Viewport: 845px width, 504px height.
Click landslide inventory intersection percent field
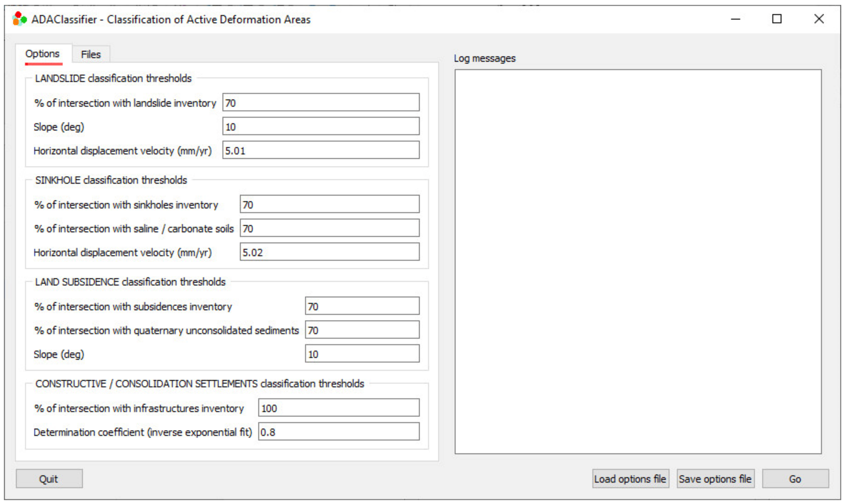pos(320,102)
